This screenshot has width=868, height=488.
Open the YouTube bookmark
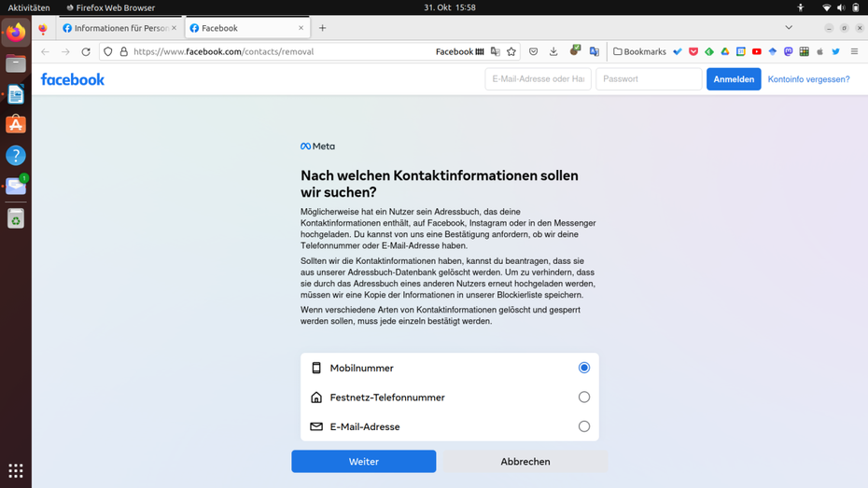point(757,51)
